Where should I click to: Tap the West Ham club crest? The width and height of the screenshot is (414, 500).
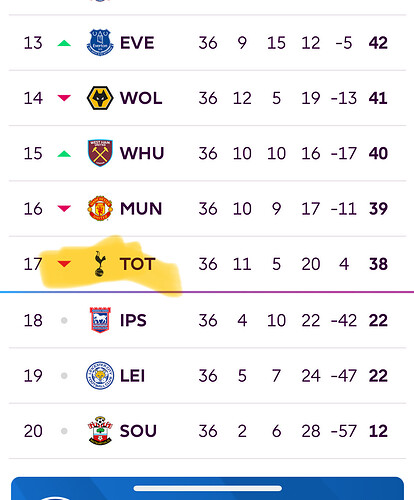coord(100,153)
